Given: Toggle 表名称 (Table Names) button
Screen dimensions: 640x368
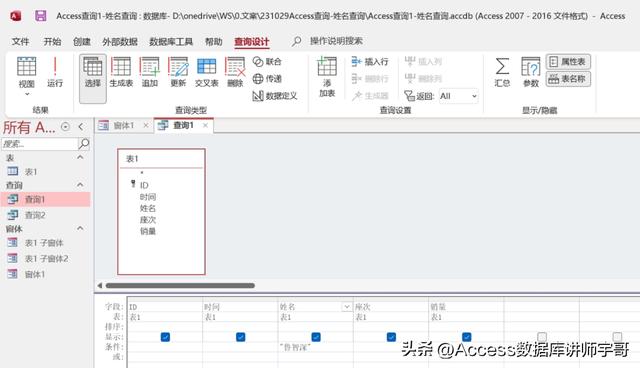Looking at the screenshot, I should (568, 79).
